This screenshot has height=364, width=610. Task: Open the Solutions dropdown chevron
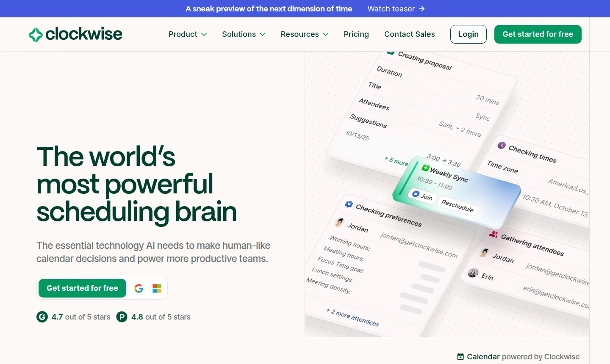tap(263, 34)
